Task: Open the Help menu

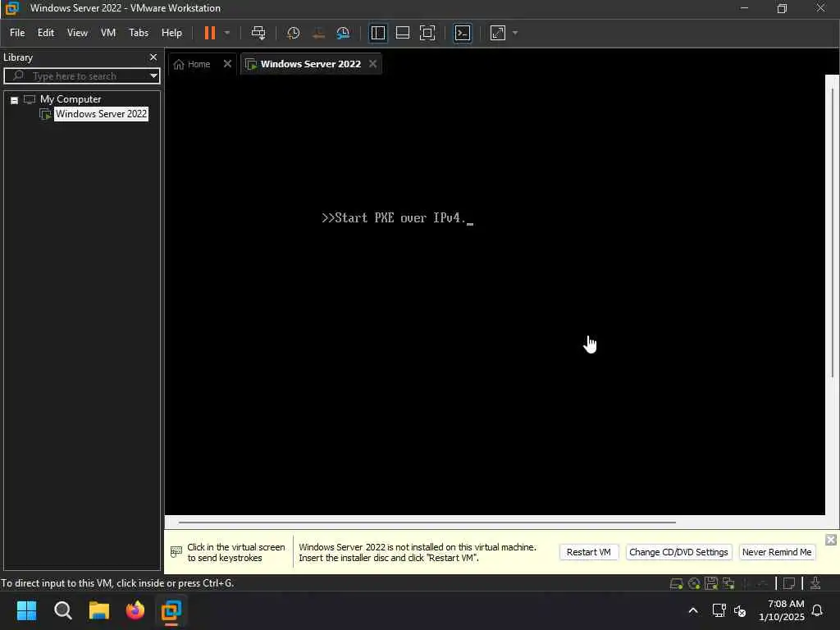Action: (x=171, y=33)
